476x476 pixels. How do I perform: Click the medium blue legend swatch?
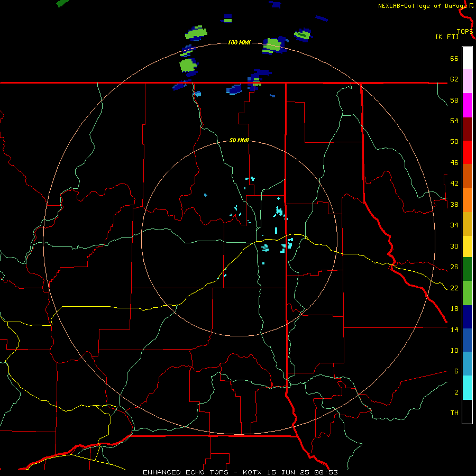(467, 340)
